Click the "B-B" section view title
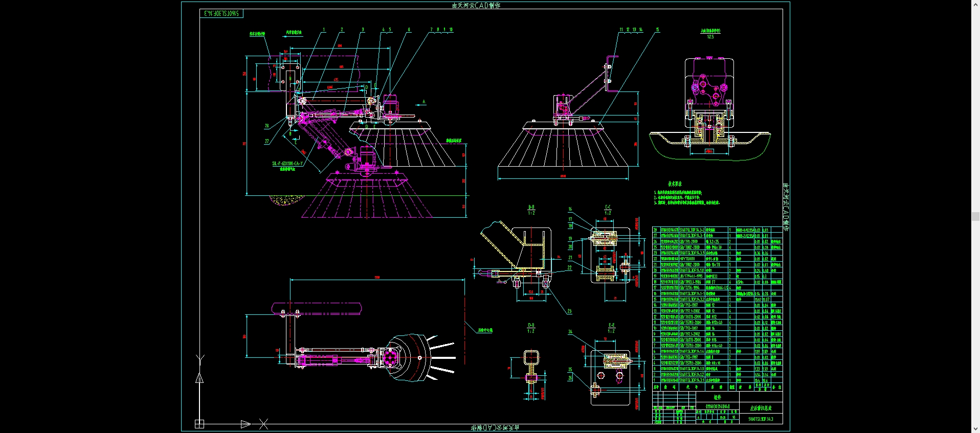Viewport: 980px width, 433px height. coord(531,208)
